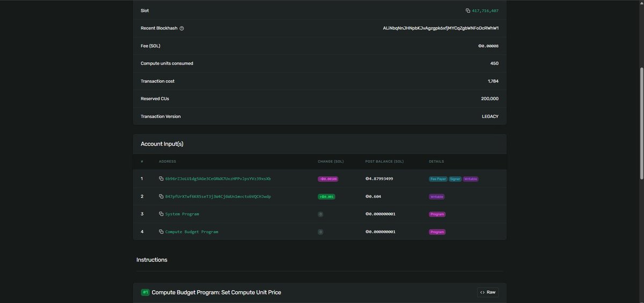The width and height of the screenshot is (644, 303).
Task: Click the Program badge in System Program row
Action: (x=437, y=214)
